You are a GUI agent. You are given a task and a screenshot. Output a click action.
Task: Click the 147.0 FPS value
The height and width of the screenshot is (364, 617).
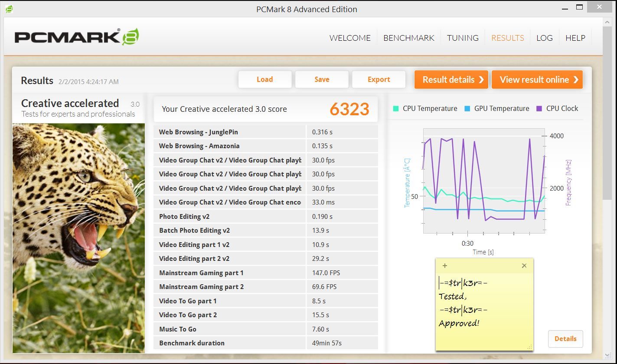(326, 273)
